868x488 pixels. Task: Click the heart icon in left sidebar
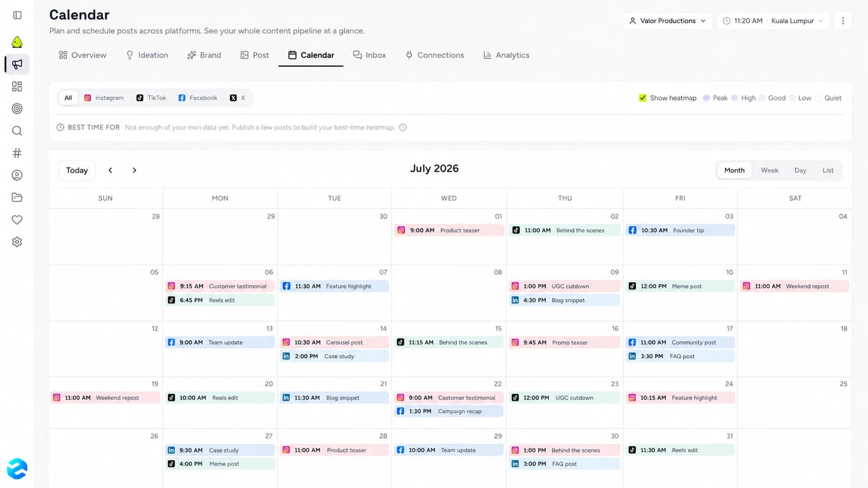tap(17, 220)
